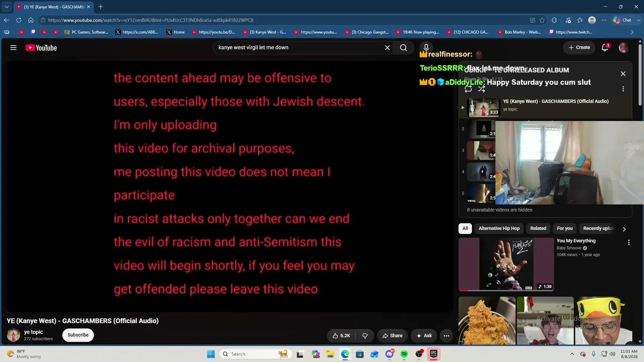Select the Alternative Hip Hop chip
The height and width of the screenshot is (362, 644).
(499, 228)
